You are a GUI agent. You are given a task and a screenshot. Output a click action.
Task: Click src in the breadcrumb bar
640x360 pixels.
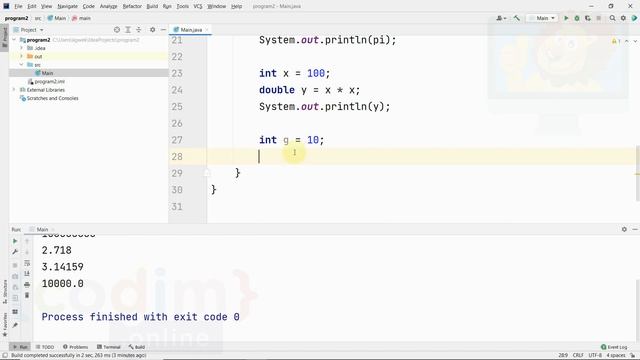(38, 18)
